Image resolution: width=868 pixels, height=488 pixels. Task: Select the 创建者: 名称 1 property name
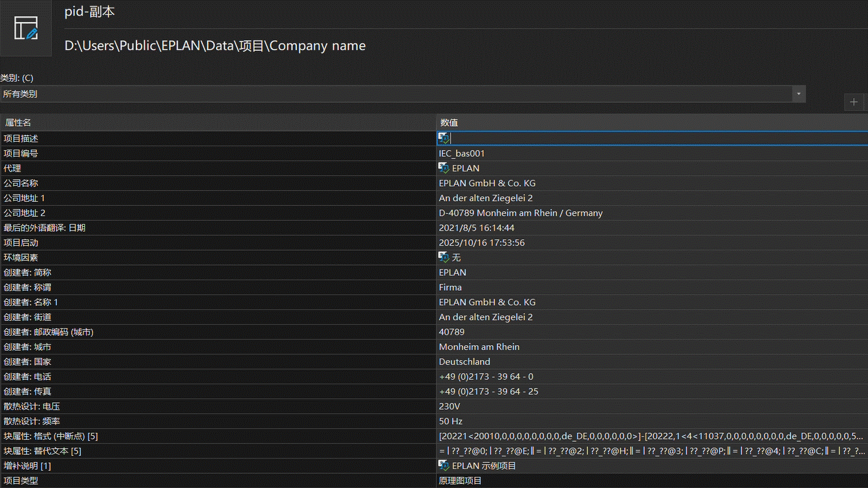(31, 302)
